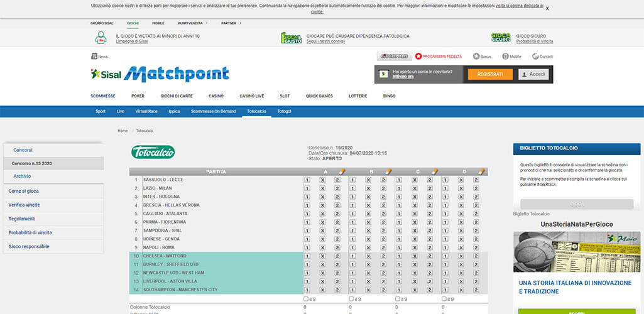Viewport: 644px width, 314px height.
Task: Click the orange Registrati button
Action: pos(491,74)
